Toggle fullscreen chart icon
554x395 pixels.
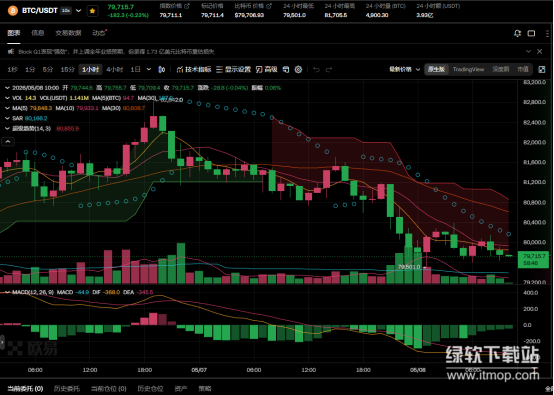point(542,69)
